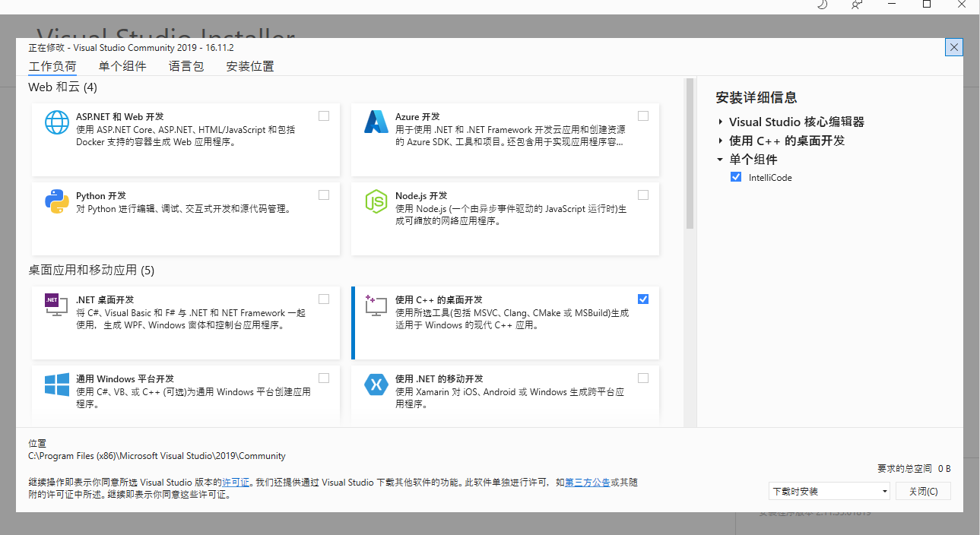Click the Azure 开发 card title
The image size is (980, 535).
click(x=417, y=117)
